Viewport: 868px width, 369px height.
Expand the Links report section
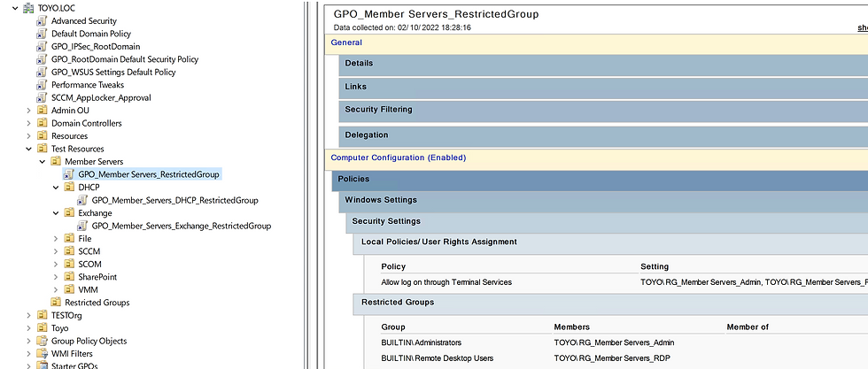coord(603,88)
